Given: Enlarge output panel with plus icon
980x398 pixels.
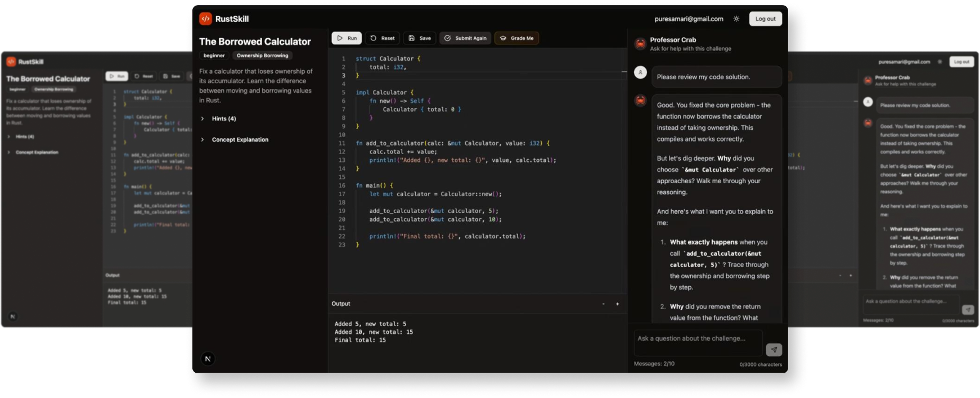Looking at the screenshot, I should click(x=617, y=304).
